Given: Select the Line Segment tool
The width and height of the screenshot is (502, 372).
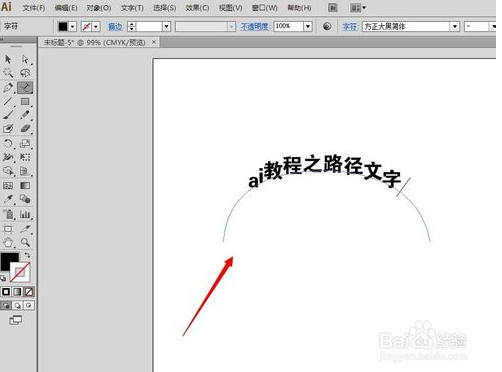Looking at the screenshot, I should click(x=8, y=101).
